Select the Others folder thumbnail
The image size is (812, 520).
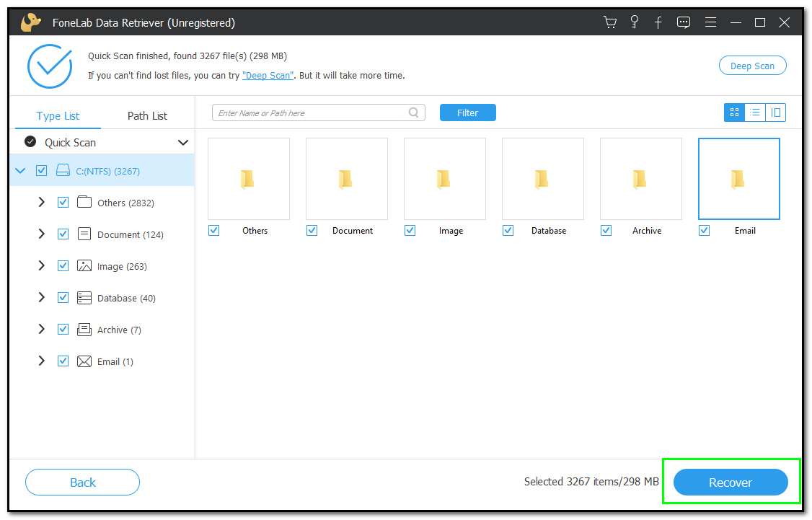[x=249, y=179]
